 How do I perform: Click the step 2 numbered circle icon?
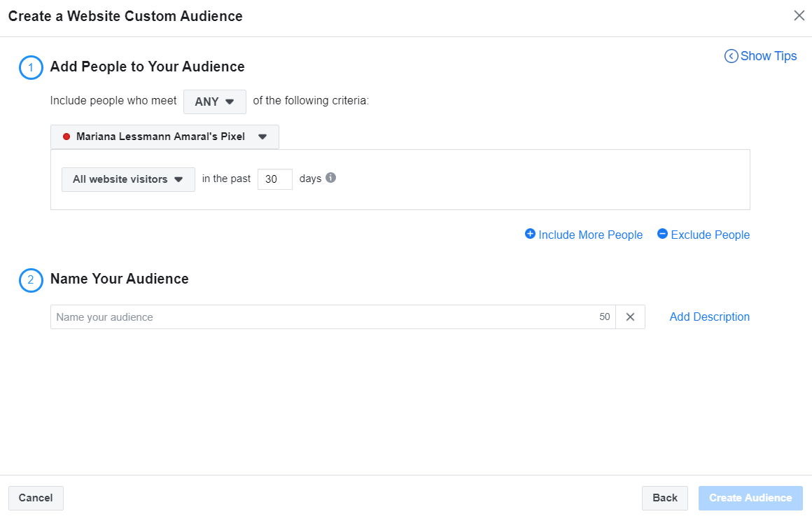(x=29, y=280)
